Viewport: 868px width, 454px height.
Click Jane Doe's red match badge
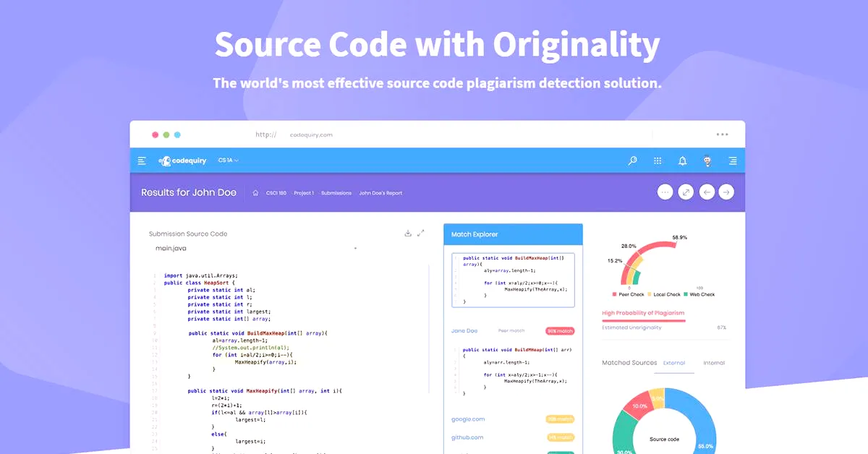pyautogui.click(x=560, y=331)
